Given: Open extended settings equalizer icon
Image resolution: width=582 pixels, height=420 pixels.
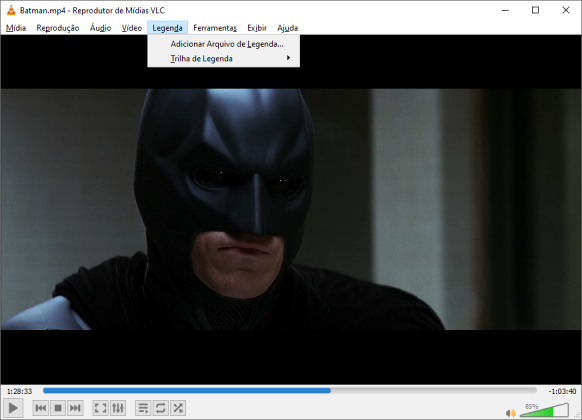Looking at the screenshot, I should (x=118, y=408).
